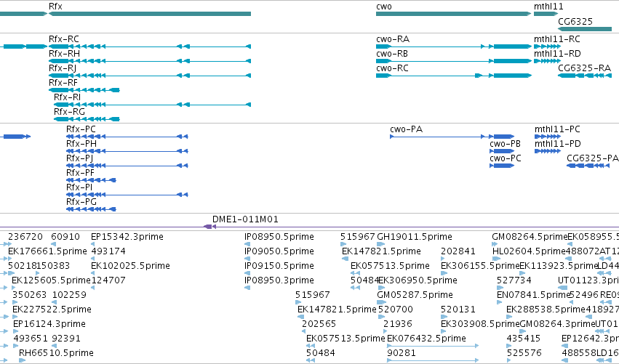
Task: Click the 102259 EST label
Action: 69,294
